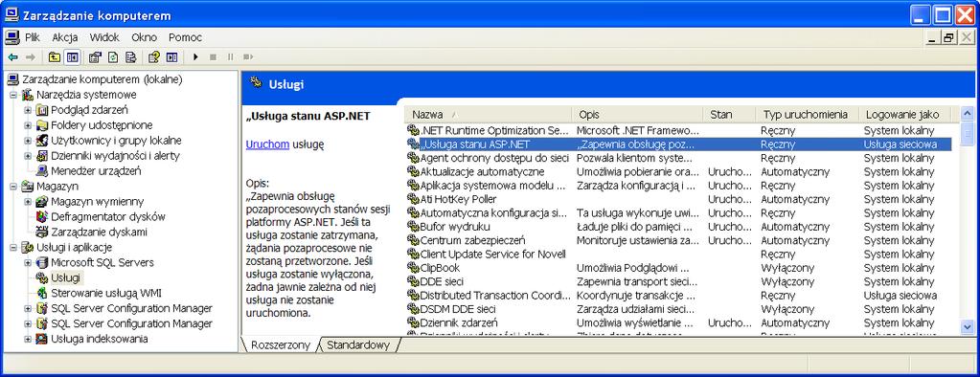
Task: Open the Widok menu
Action: (x=104, y=37)
